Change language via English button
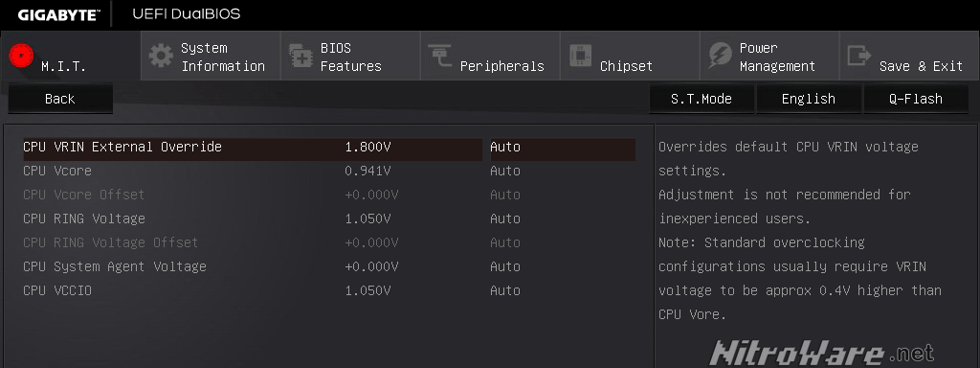 pyautogui.click(x=808, y=99)
